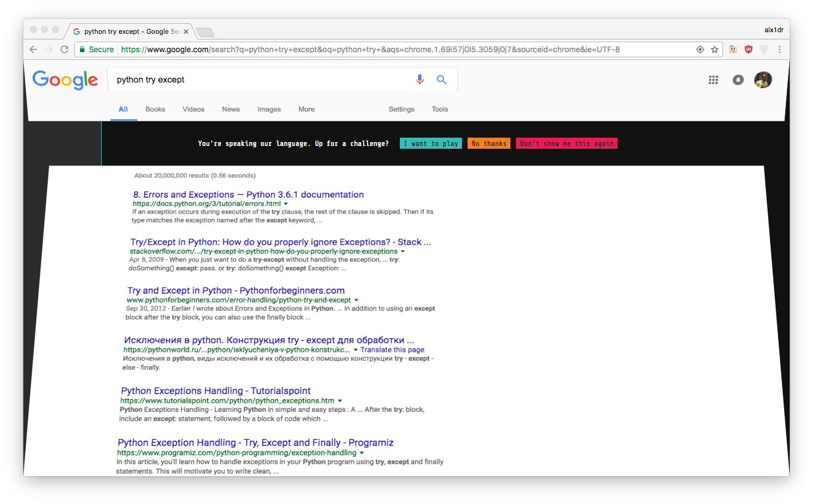The height and width of the screenshot is (504, 813).
Task: Close the python try except tab
Action: pyautogui.click(x=186, y=32)
